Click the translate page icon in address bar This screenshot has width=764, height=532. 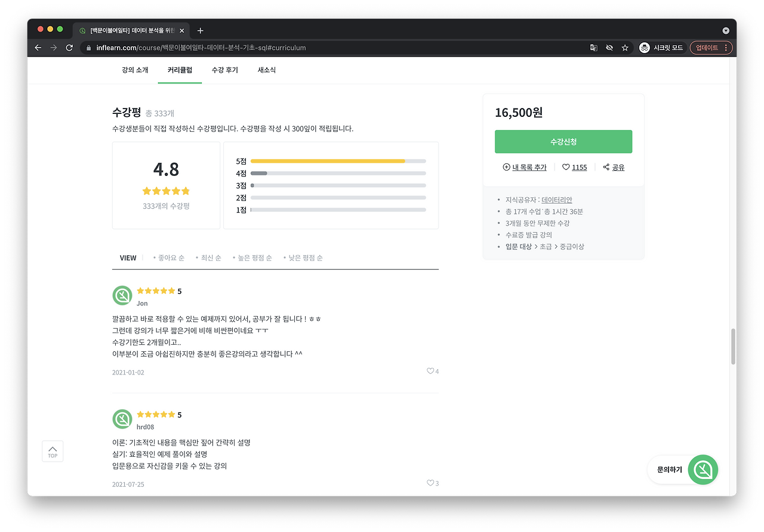(x=594, y=48)
